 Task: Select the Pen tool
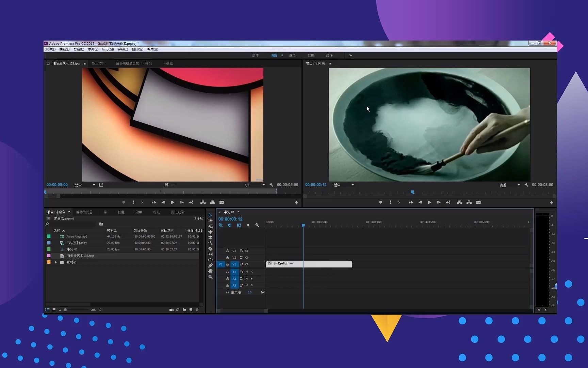[210, 265]
